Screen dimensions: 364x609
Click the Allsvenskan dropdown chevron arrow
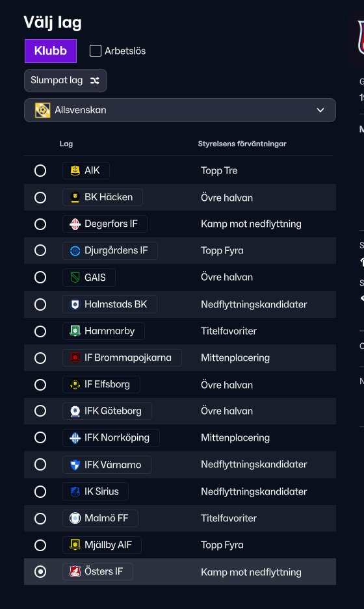(x=320, y=110)
